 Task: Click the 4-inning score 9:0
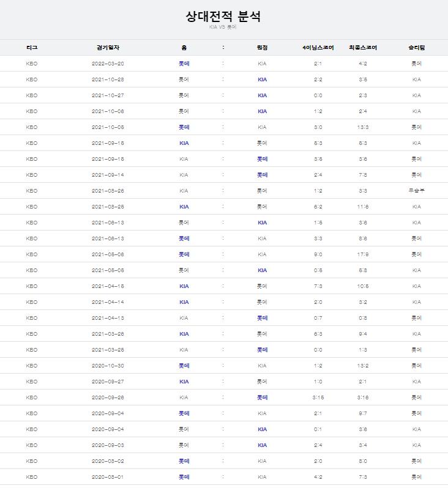click(x=318, y=254)
